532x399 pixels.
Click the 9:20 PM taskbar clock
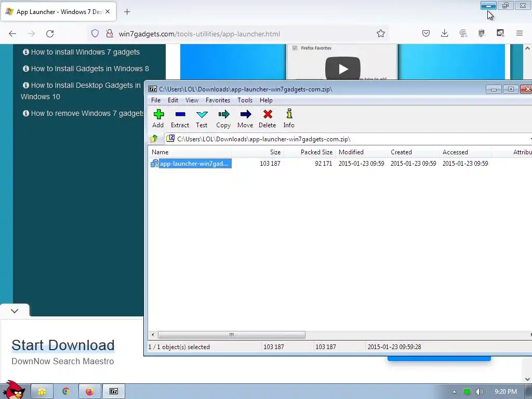coord(506,392)
